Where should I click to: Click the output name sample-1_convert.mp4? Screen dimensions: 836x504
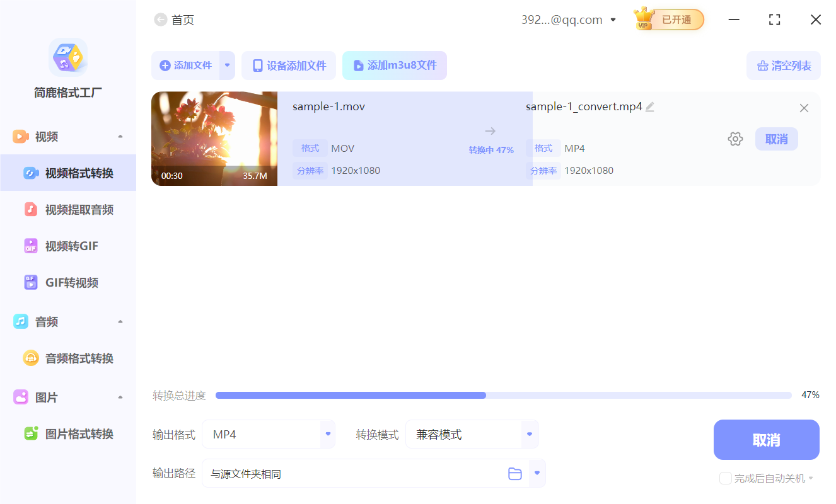(x=584, y=106)
